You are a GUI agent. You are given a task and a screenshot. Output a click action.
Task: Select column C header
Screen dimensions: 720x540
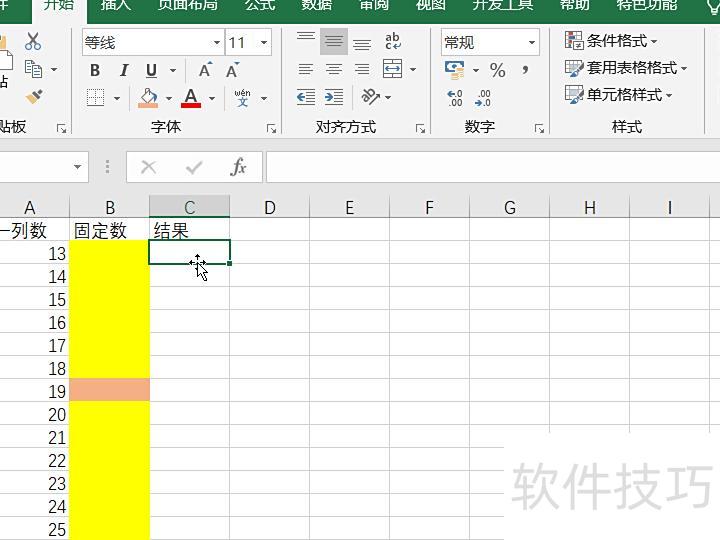[x=189, y=208]
